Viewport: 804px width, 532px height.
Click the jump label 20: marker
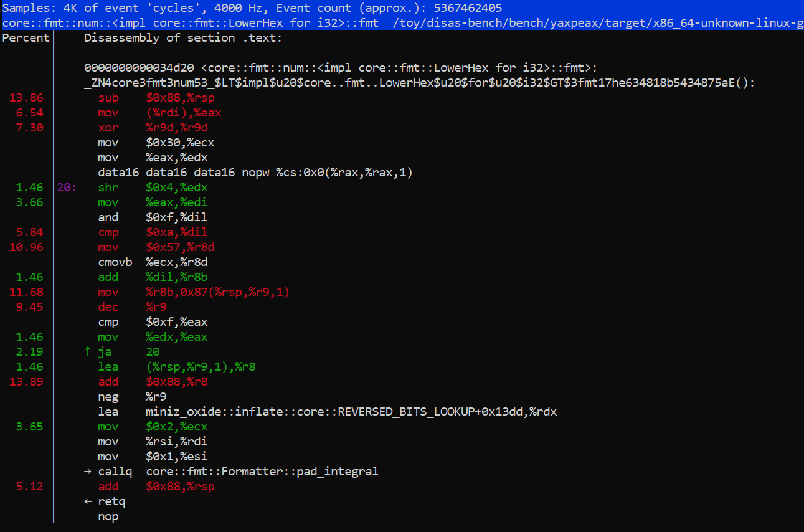pos(67,188)
